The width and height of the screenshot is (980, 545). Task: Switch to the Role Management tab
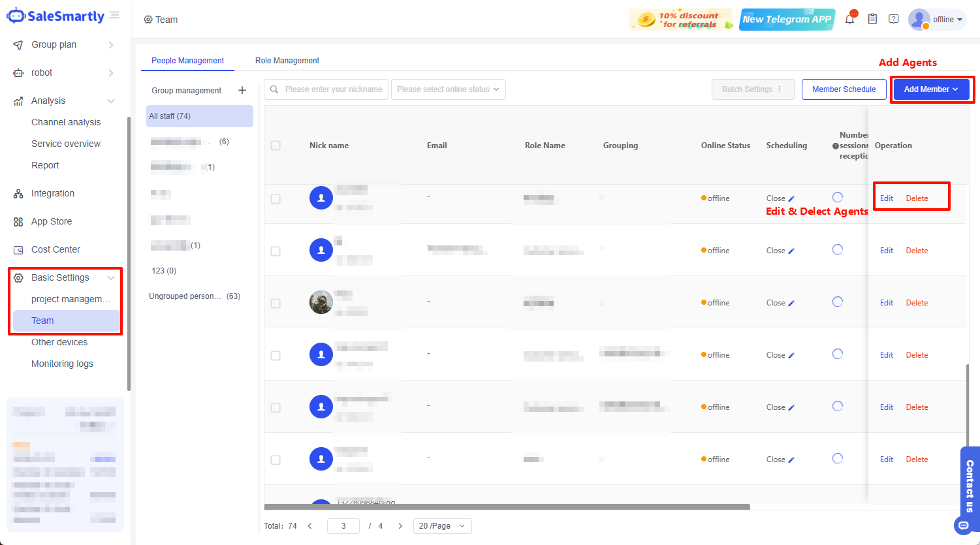(x=287, y=61)
